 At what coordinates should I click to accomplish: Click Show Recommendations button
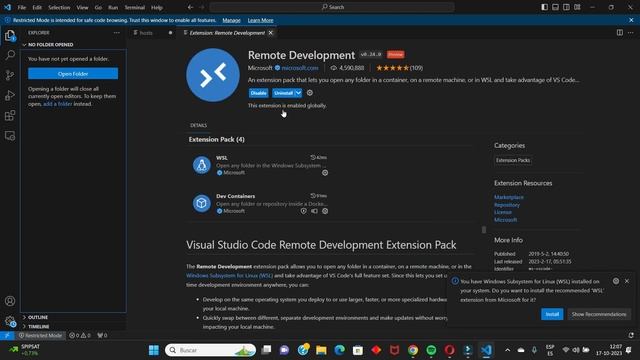pyautogui.click(x=598, y=314)
